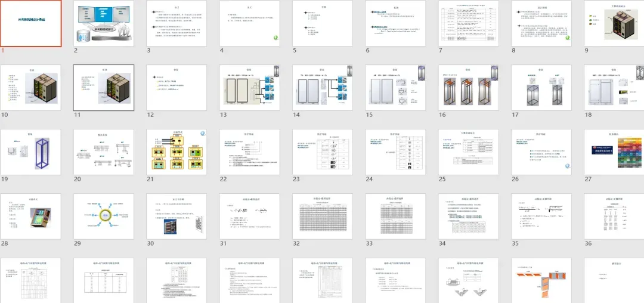Choose slide 22 thumbnail

coord(250,152)
